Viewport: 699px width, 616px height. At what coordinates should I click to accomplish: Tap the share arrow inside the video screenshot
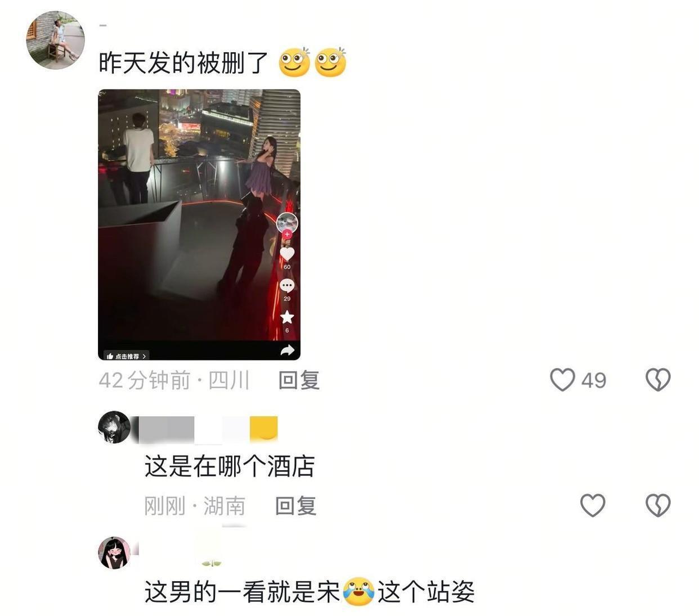pos(288,350)
